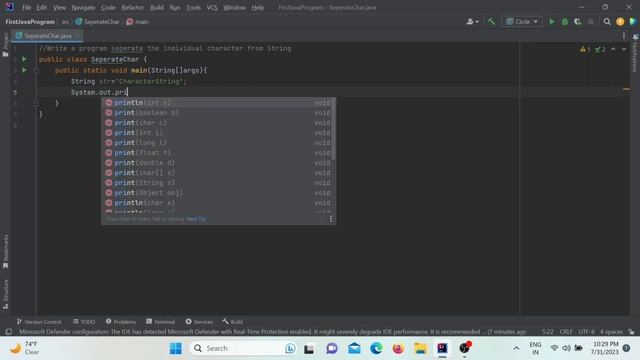Open the Mail app in taskbar
The height and width of the screenshot is (360, 640).
click(354, 349)
